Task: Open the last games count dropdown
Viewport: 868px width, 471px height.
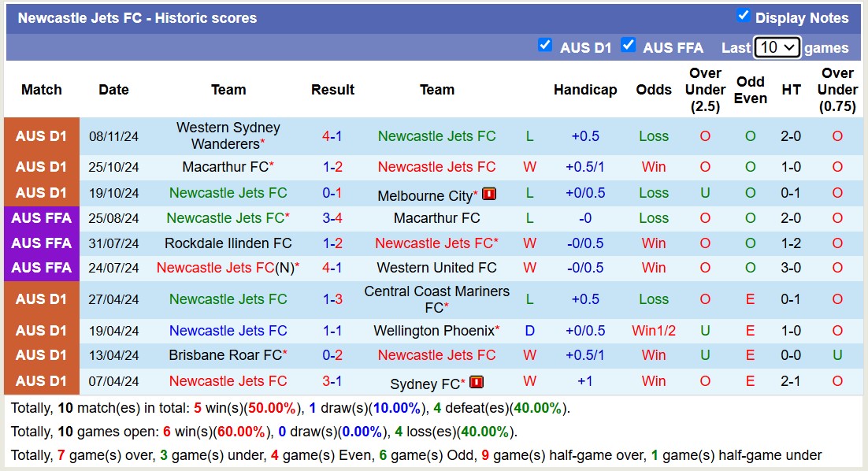Action: [777, 47]
